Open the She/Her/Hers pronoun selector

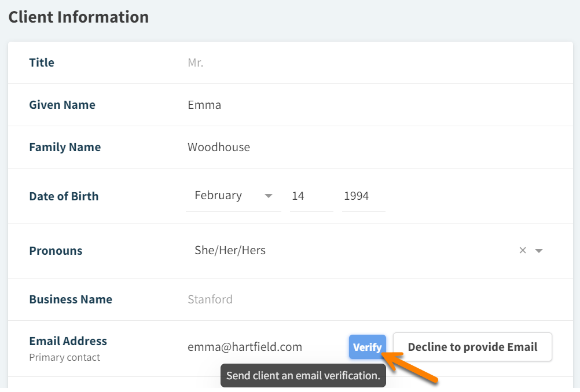(230, 250)
